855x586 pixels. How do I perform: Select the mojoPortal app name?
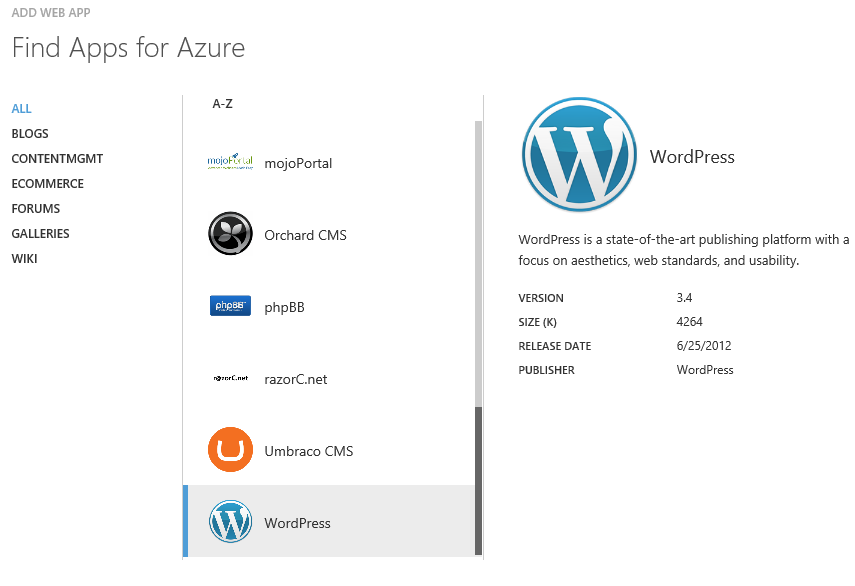click(298, 164)
